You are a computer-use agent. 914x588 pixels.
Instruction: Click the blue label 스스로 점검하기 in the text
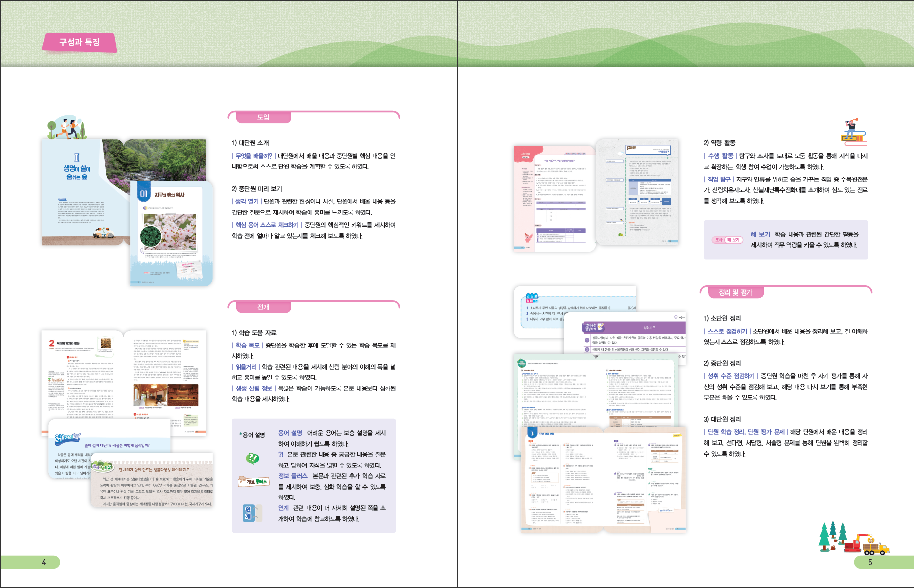pos(727,332)
